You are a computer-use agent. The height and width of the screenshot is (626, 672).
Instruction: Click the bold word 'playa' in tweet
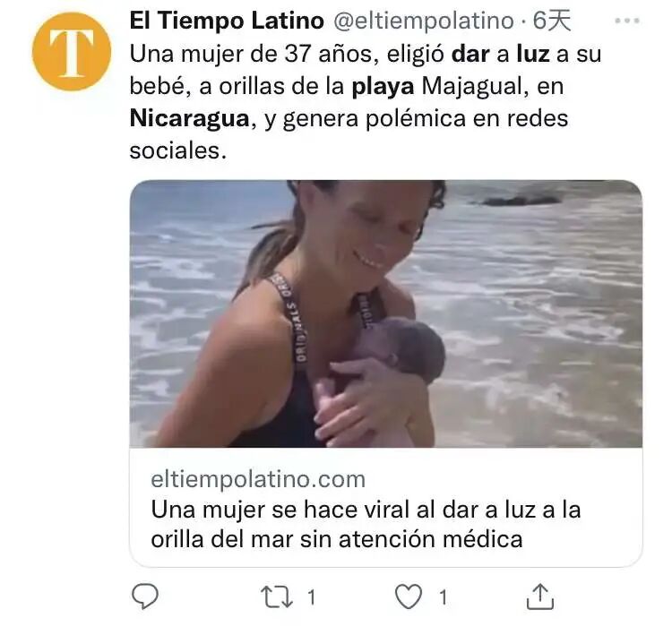click(383, 87)
